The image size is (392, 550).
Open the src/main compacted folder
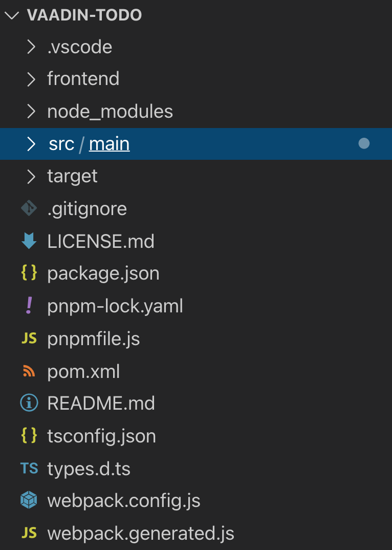[x=108, y=143]
